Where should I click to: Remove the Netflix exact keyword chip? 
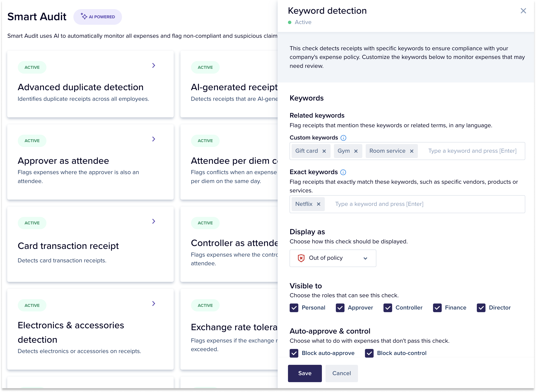tap(319, 204)
